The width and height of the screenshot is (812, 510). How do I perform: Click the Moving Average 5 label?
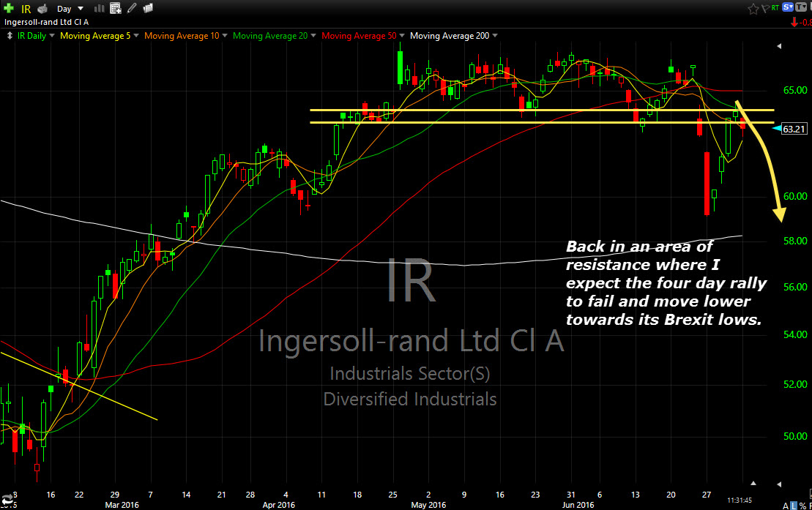coord(95,36)
